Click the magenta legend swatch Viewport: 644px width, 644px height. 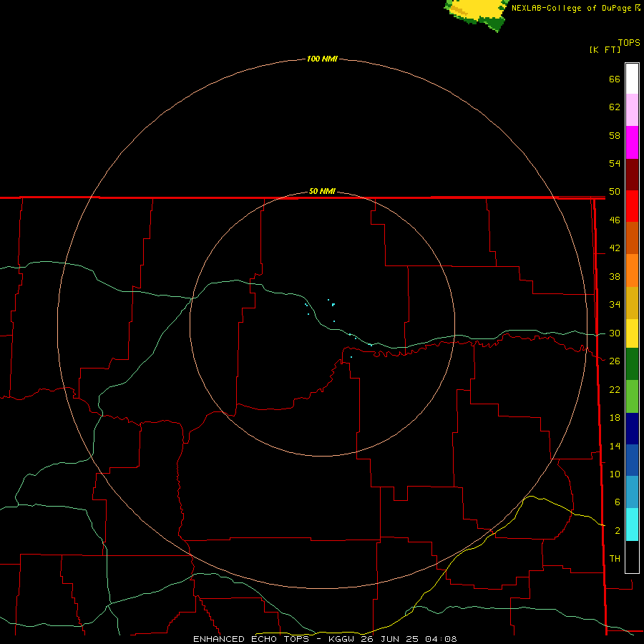click(x=632, y=142)
